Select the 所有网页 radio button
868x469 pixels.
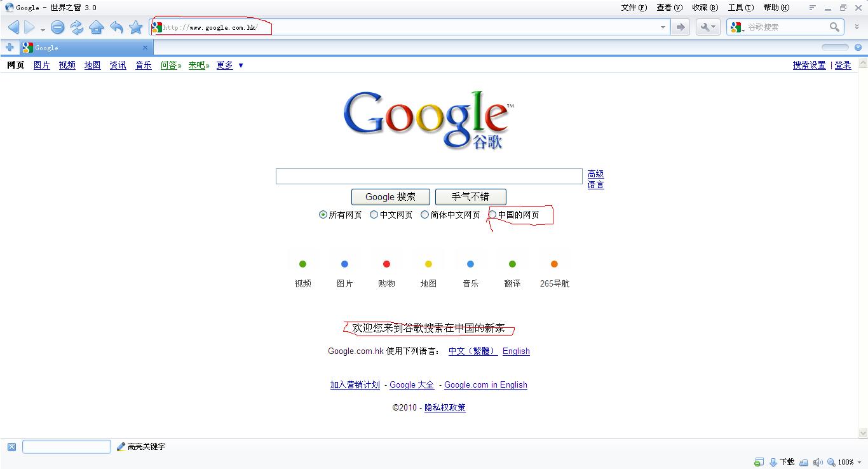tap(323, 215)
